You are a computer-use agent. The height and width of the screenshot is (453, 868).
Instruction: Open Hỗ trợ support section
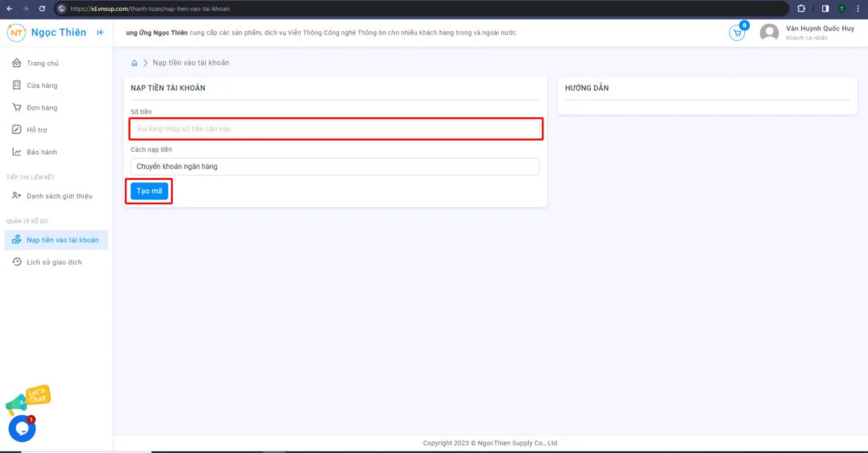coord(36,130)
